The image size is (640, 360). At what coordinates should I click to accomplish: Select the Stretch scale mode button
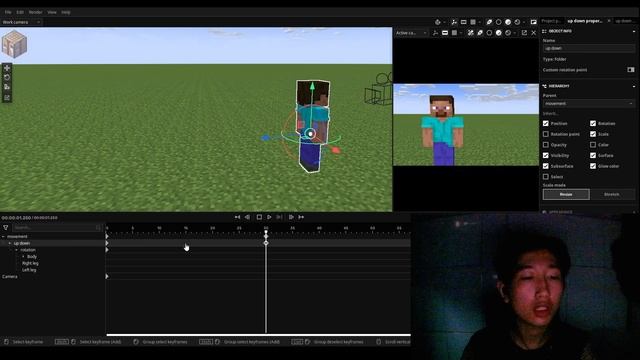[x=611, y=194]
